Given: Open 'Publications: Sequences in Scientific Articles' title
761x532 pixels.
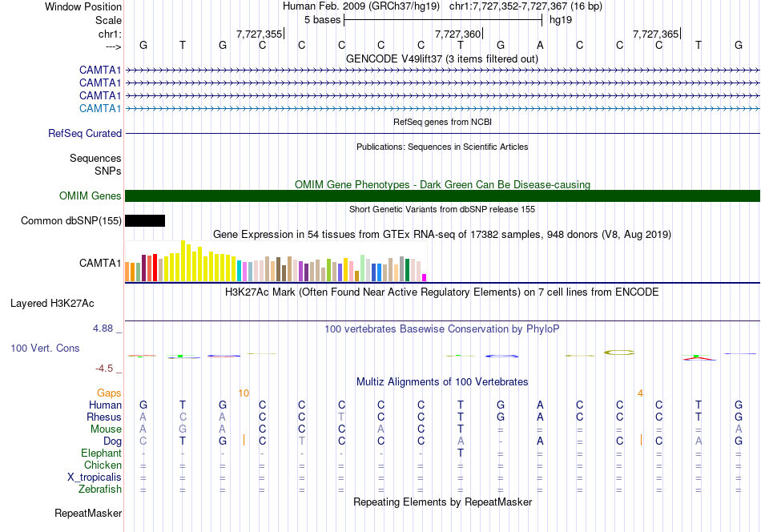Looking at the screenshot, I should pyautogui.click(x=442, y=147).
